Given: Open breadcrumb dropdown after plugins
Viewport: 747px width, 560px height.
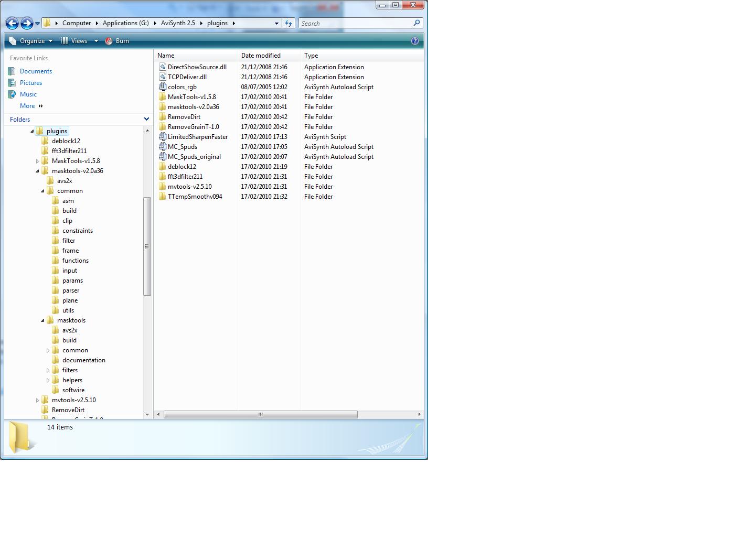Looking at the screenshot, I should point(234,23).
